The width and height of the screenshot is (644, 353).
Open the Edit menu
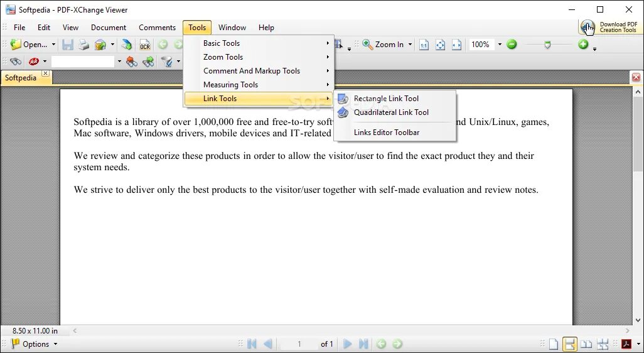pyautogui.click(x=44, y=28)
